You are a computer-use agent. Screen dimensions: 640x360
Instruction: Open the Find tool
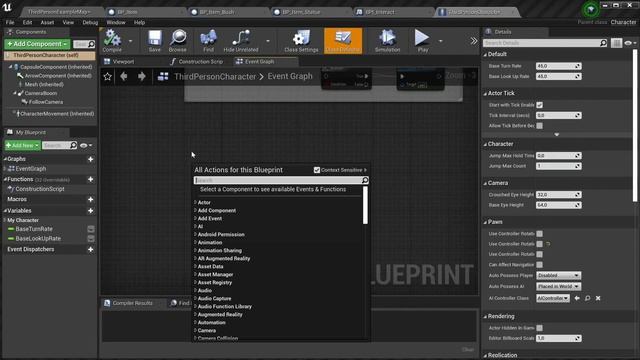click(x=209, y=40)
